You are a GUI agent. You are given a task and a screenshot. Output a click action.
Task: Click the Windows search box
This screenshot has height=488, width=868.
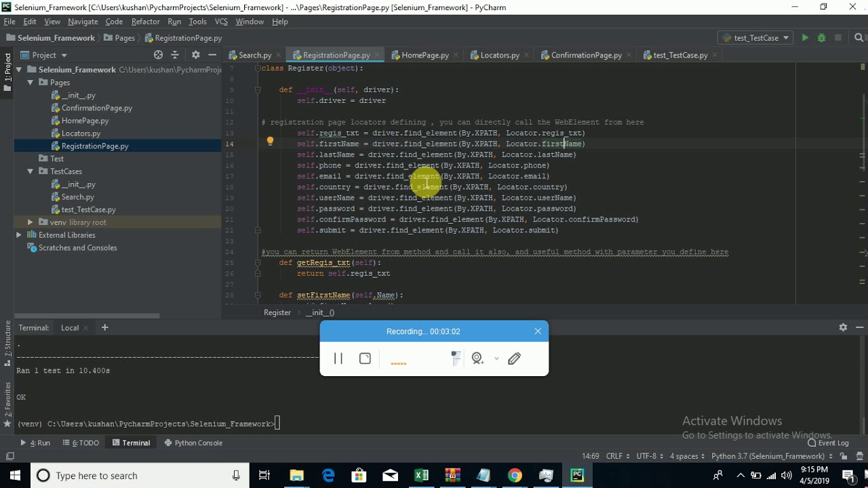point(139,476)
